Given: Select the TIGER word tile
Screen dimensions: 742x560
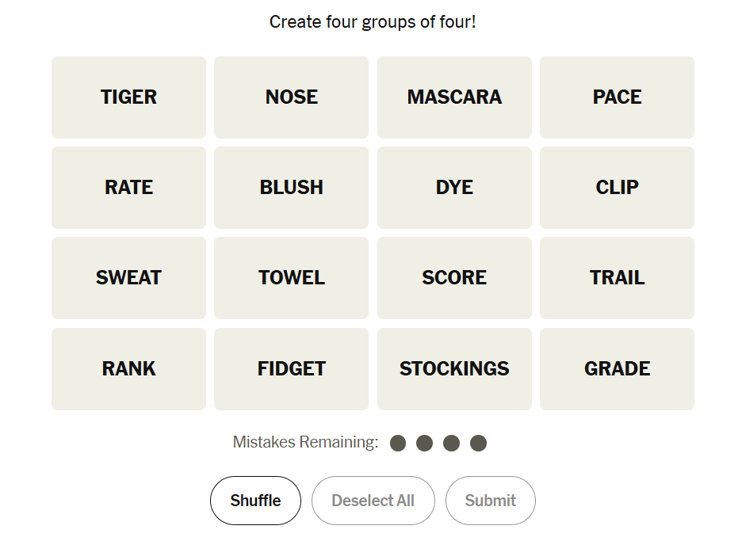Looking at the screenshot, I should coord(128,97).
